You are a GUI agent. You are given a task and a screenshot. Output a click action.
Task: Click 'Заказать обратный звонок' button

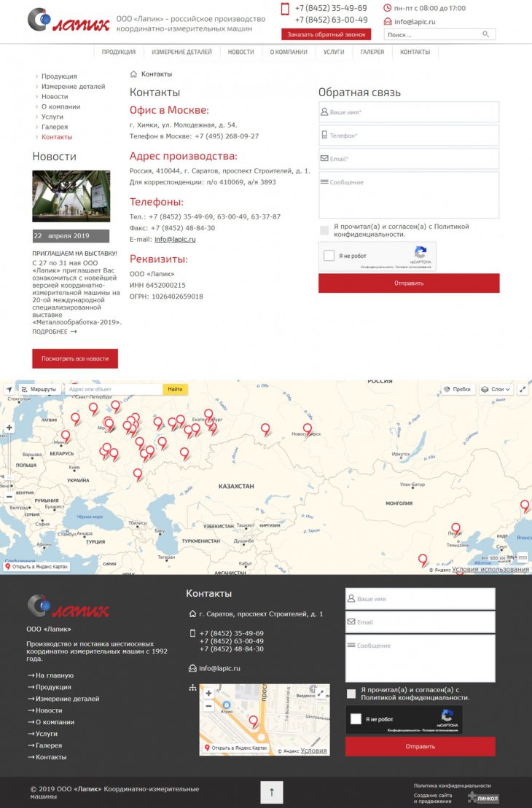coord(326,34)
